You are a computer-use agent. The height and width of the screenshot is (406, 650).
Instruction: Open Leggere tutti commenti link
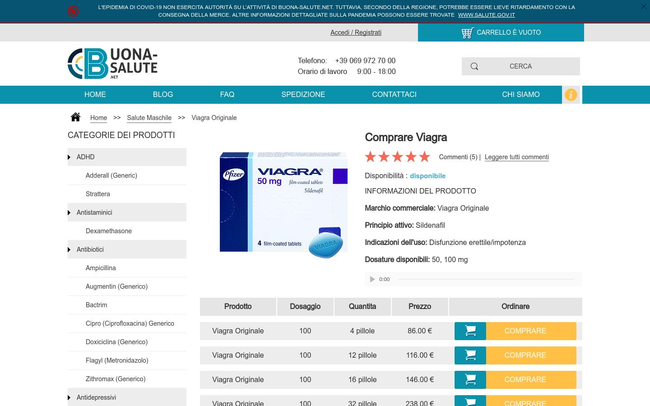tap(517, 157)
